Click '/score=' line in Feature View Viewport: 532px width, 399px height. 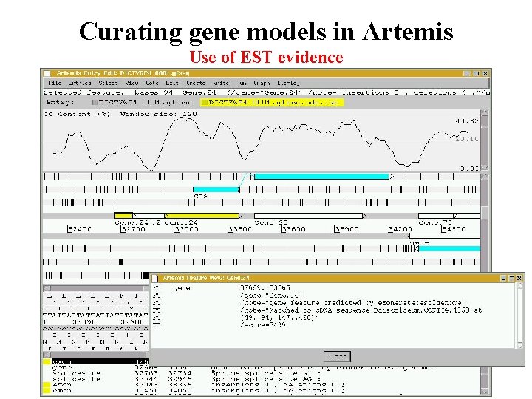point(263,324)
